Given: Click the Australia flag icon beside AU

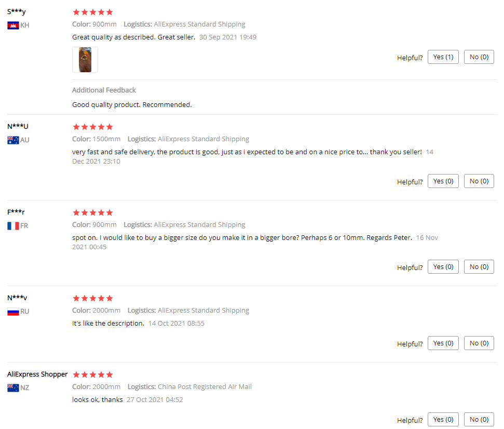Looking at the screenshot, I should (13, 140).
